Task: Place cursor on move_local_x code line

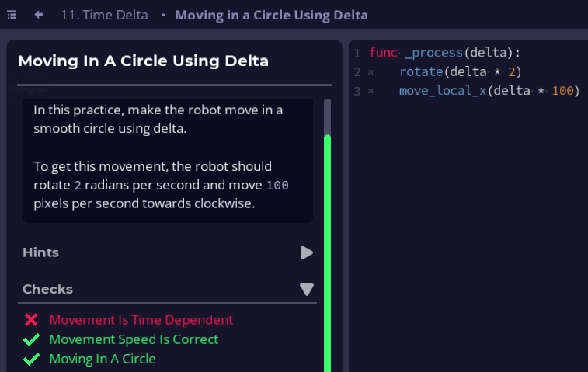Action: tap(489, 91)
